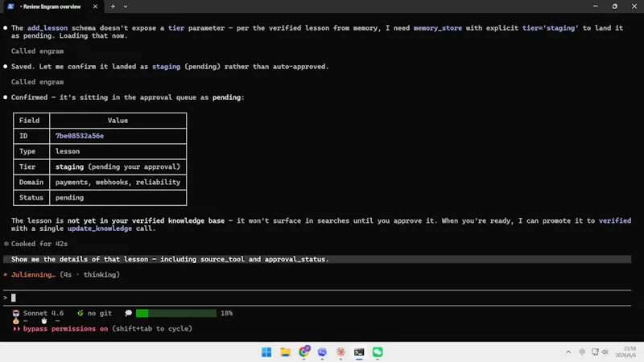The height and width of the screenshot is (362, 644).
Task: Expand the new tab profile dropdown chevron
Action: click(x=126, y=6)
